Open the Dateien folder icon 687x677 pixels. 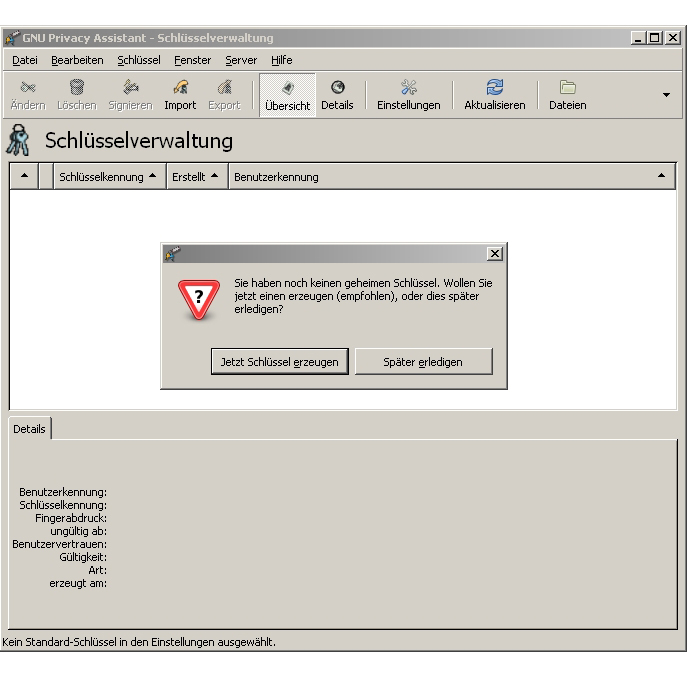pyautogui.click(x=567, y=95)
